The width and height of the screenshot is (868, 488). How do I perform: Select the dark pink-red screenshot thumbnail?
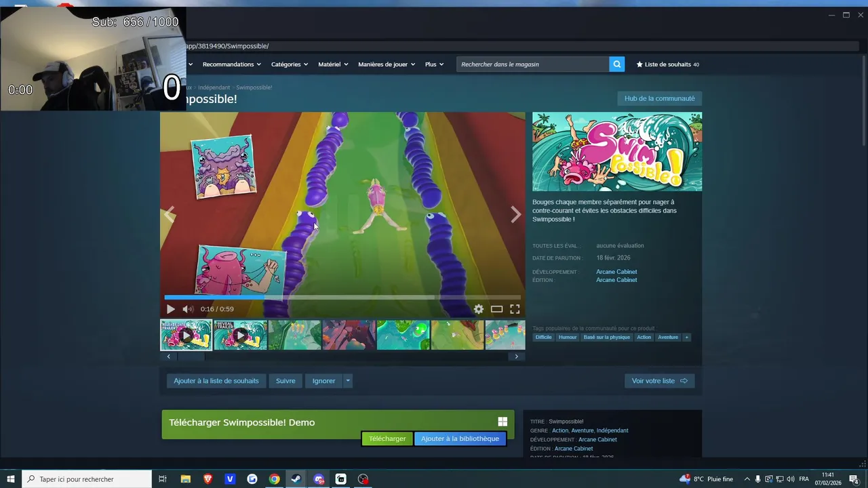coord(349,335)
